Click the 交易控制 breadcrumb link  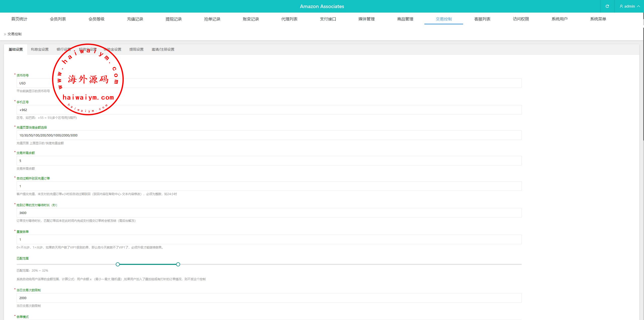pos(15,34)
